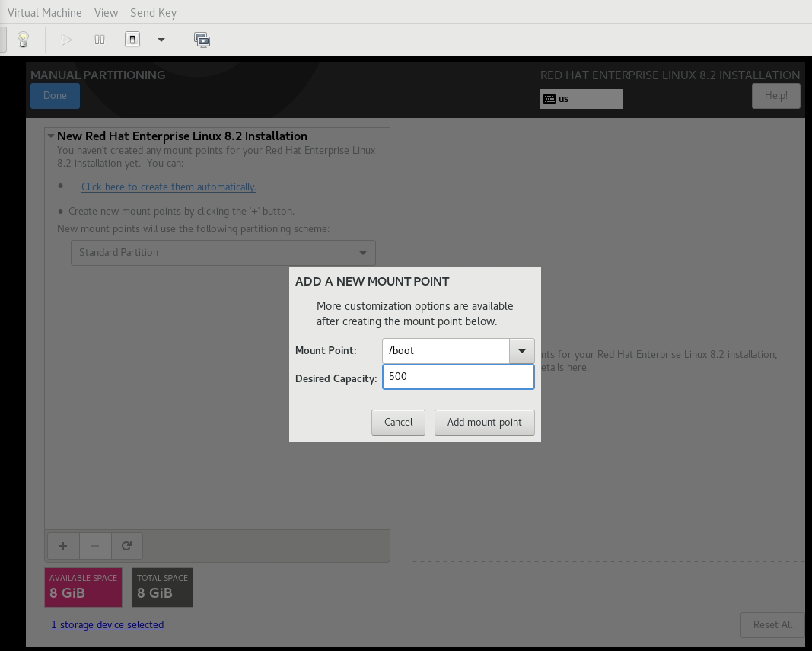Expand the shutdown options dropdown arrow

pyautogui.click(x=161, y=40)
